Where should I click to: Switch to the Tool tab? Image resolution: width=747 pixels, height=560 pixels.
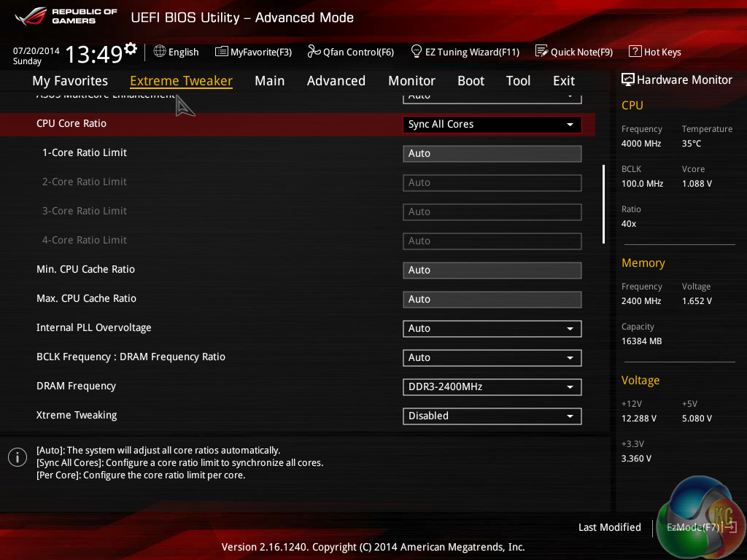point(519,81)
